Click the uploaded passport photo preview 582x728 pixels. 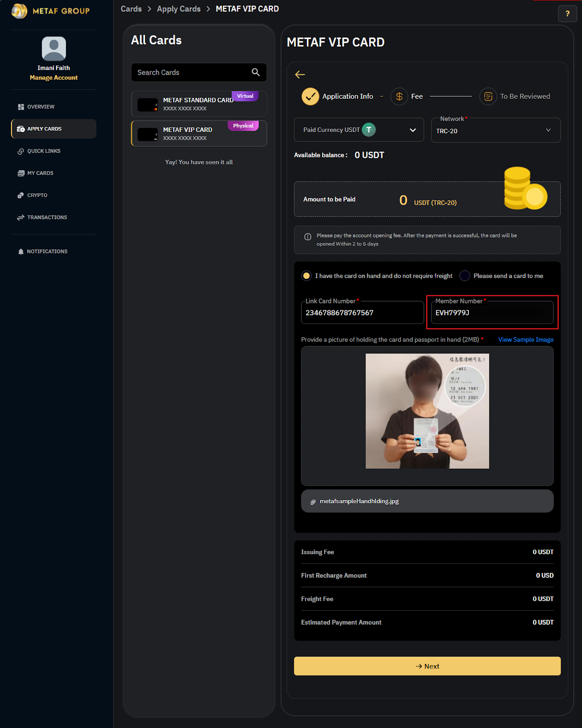point(427,411)
